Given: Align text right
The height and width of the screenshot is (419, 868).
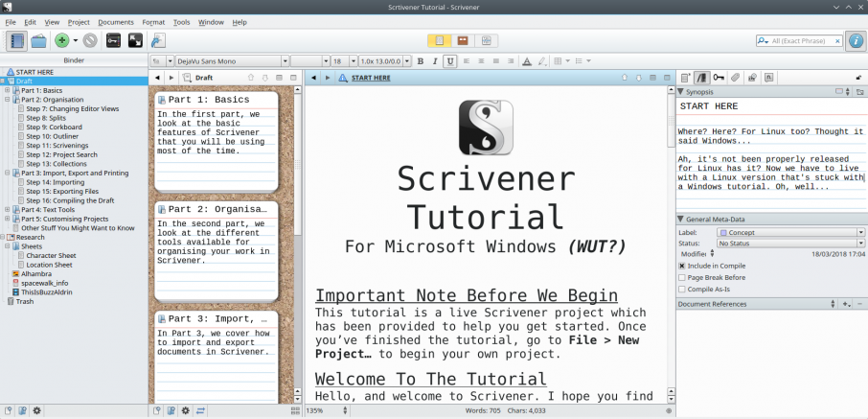Looking at the screenshot, I should point(511,61).
